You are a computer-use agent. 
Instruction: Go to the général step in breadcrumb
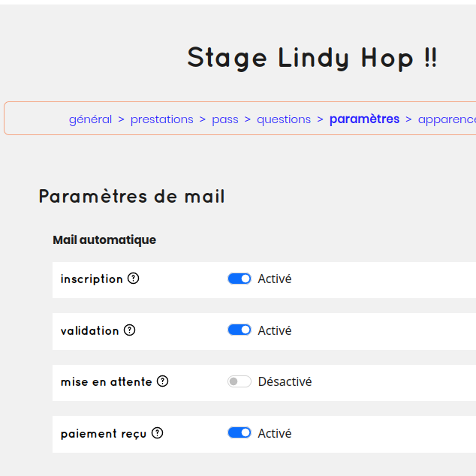90,119
